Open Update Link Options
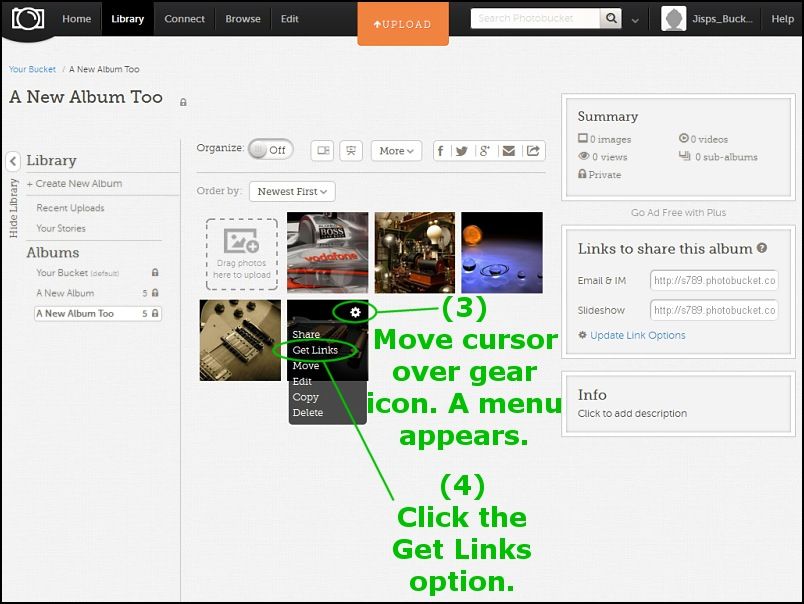Viewport: 804px width, 604px height. [637, 335]
